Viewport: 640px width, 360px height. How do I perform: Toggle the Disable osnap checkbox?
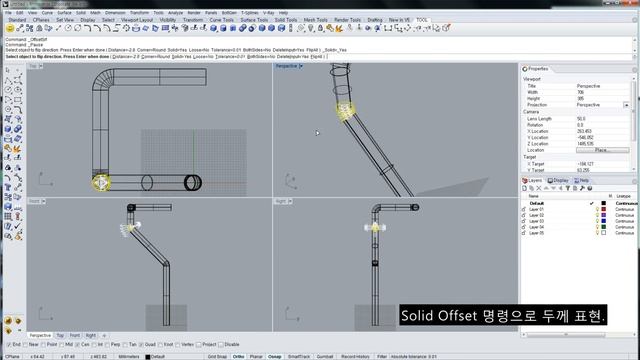point(221,345)
